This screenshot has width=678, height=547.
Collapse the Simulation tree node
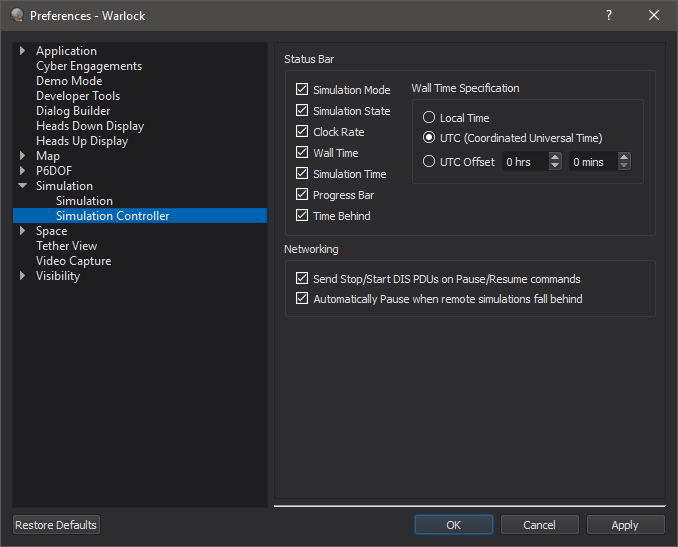click(22, 186)
